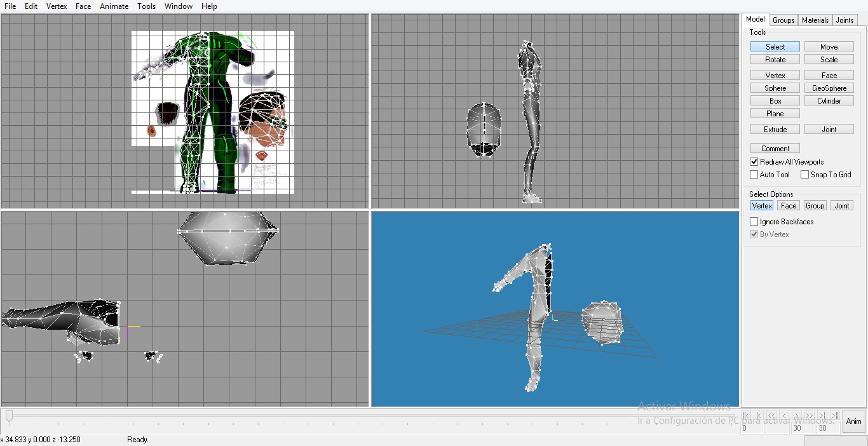Click the head mesh in 3D viewport
This screenshot has height=446, width=868.
(602, 323)
